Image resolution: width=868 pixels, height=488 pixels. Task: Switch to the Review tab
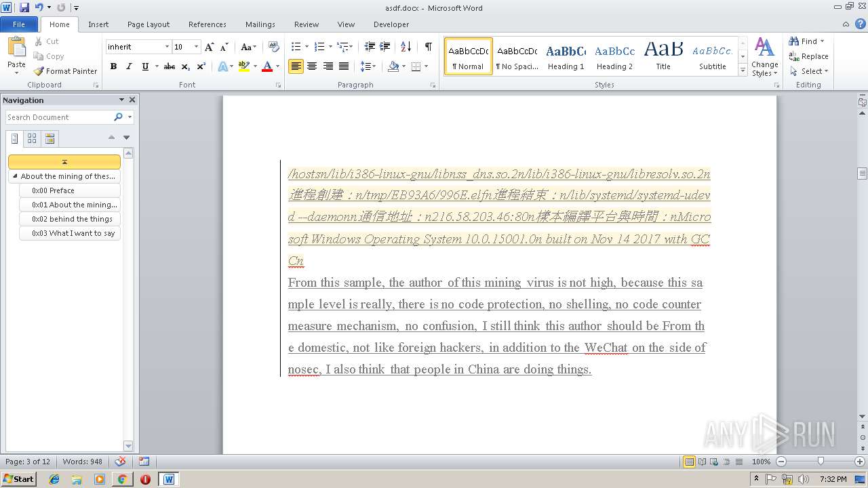[307, 24]
